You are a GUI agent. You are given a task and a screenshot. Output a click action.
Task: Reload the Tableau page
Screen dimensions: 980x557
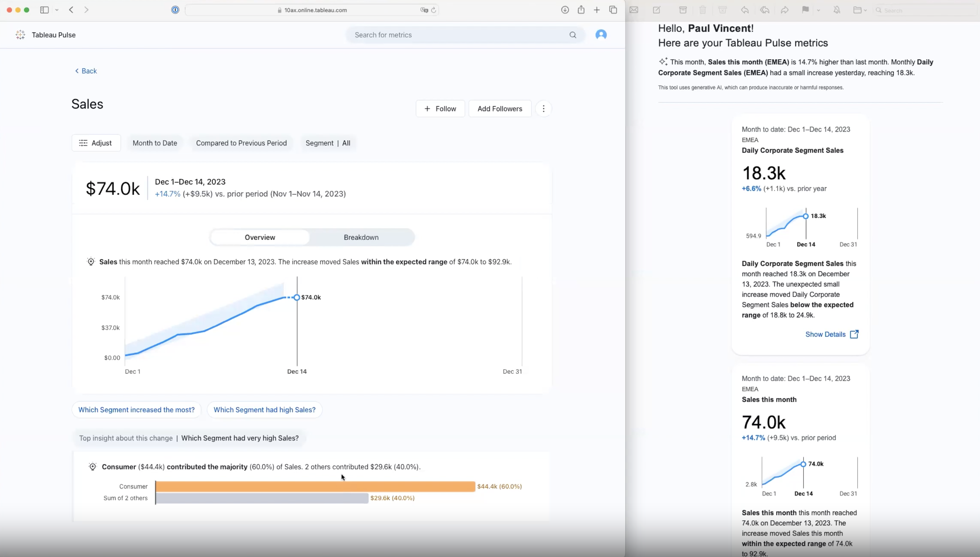pos(434,10)
